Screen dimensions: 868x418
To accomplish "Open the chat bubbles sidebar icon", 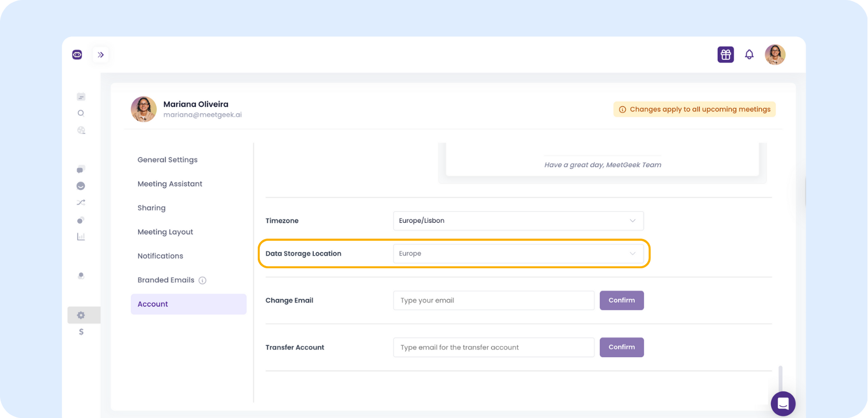I will pyautogui.click(x=80, y=169).
